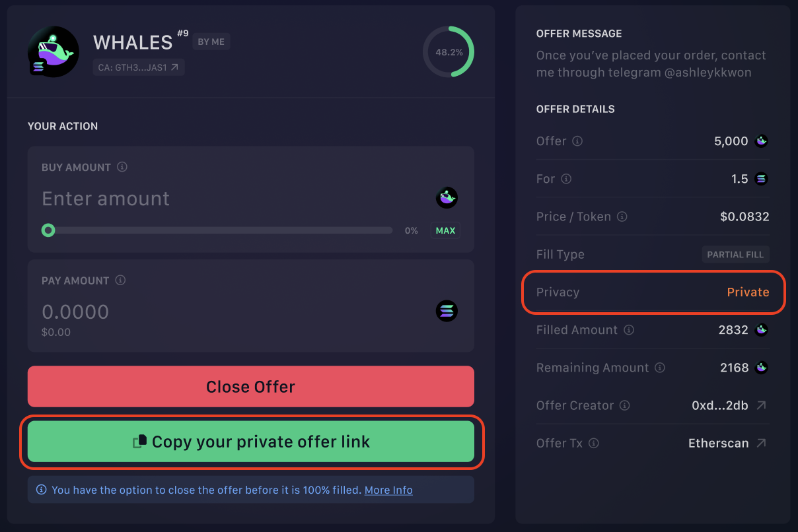Image resolution: width=798 pixels, height=532 pixels.
Task: Open the CA external link arrow
Action: click(x=176, y=67)
